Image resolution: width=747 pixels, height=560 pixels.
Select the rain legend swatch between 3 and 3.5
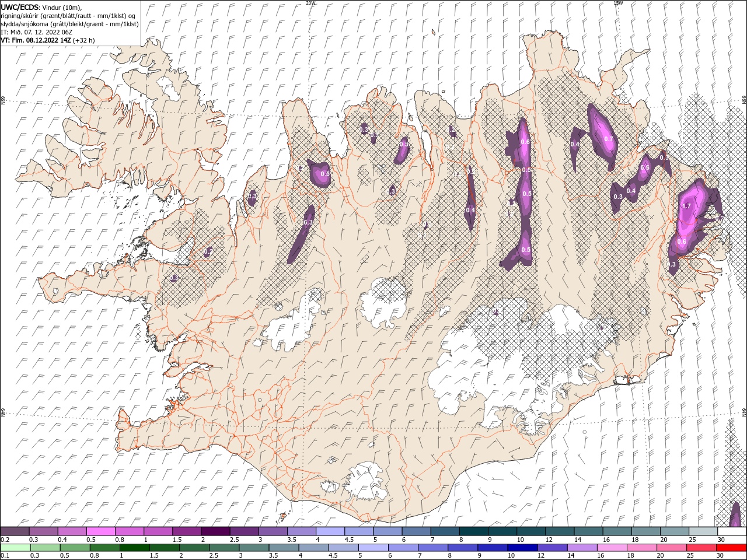254,548
